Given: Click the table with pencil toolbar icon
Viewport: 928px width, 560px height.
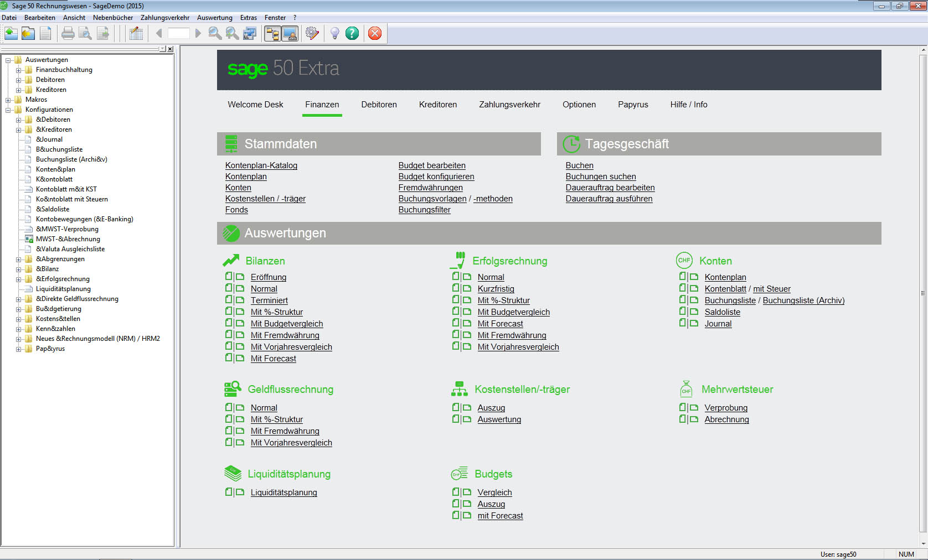Looking at the screenshot, I should click(136, 34).
